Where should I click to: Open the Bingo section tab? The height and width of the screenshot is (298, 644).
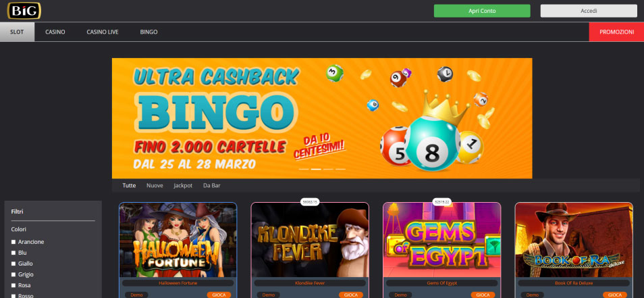click(x=149, y=32)
